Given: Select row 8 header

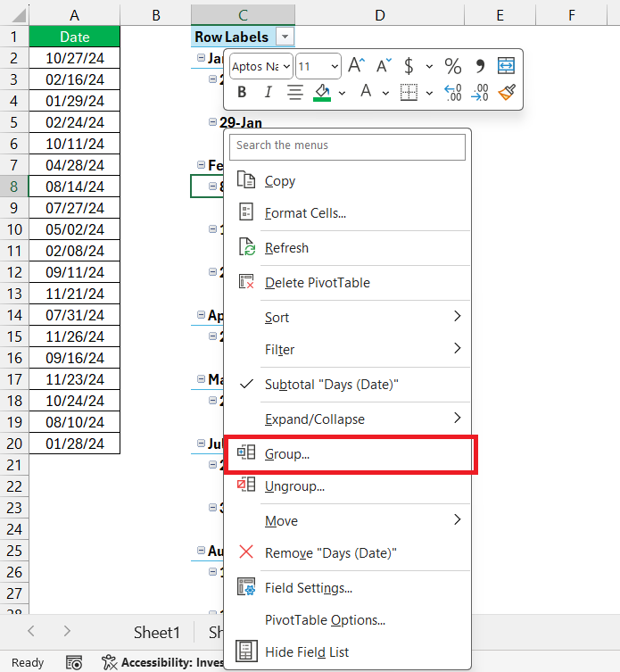Looking at the screenshot, I should tap(14, 187).
